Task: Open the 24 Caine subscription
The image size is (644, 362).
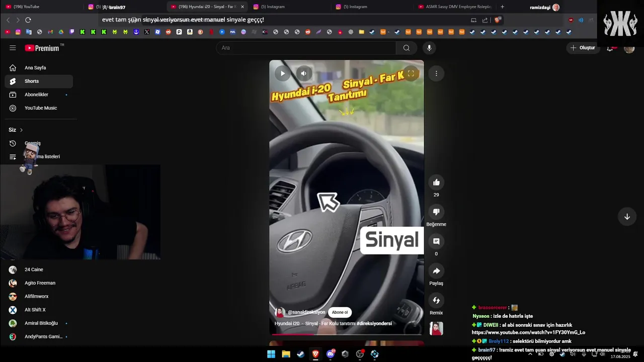Action: tap(39, 269)
